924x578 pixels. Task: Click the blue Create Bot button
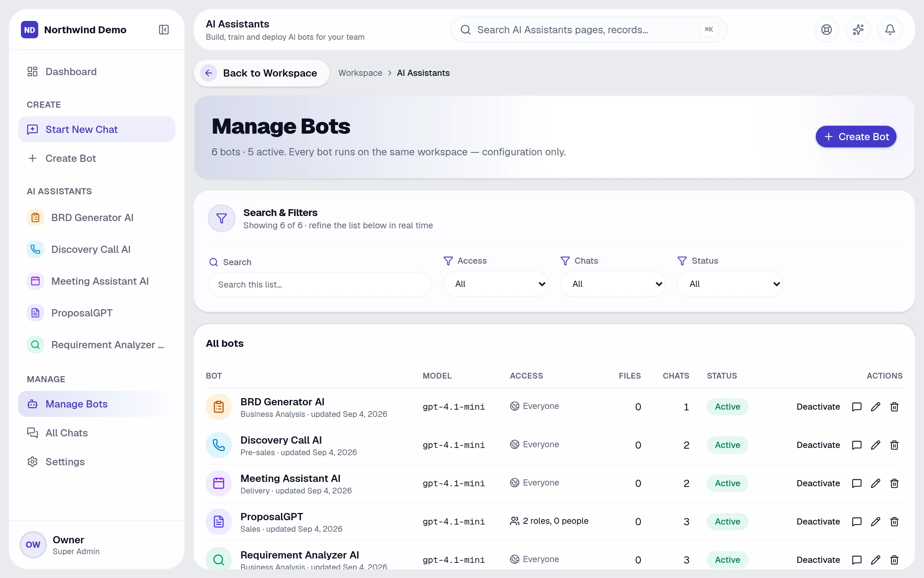pos(856,137)
